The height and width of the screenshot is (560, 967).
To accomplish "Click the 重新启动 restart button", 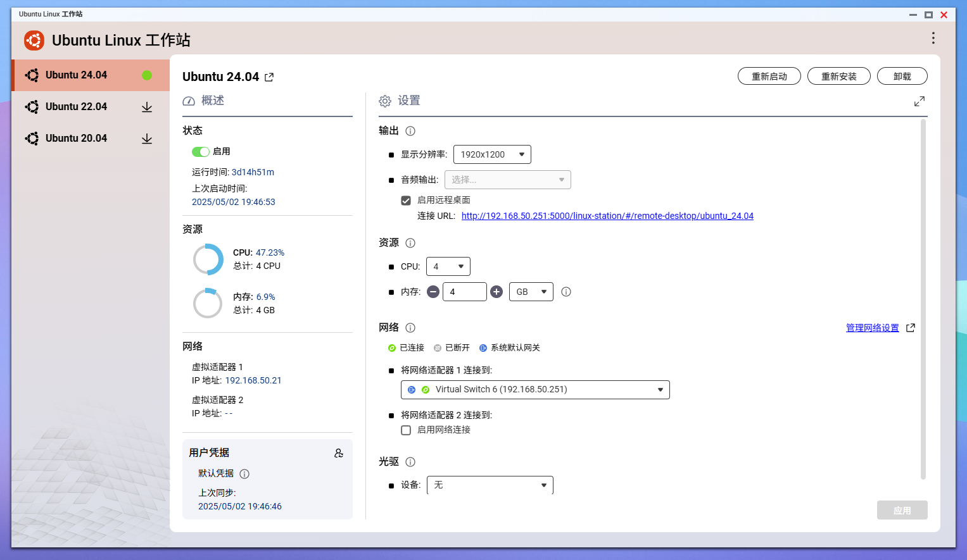I will click(769, 77).
